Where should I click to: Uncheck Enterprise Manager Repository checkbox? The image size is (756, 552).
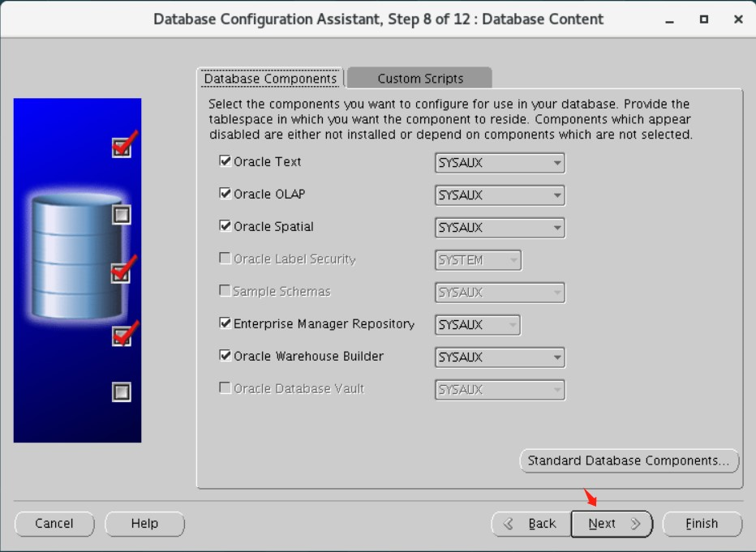click(x=226, y=323)
